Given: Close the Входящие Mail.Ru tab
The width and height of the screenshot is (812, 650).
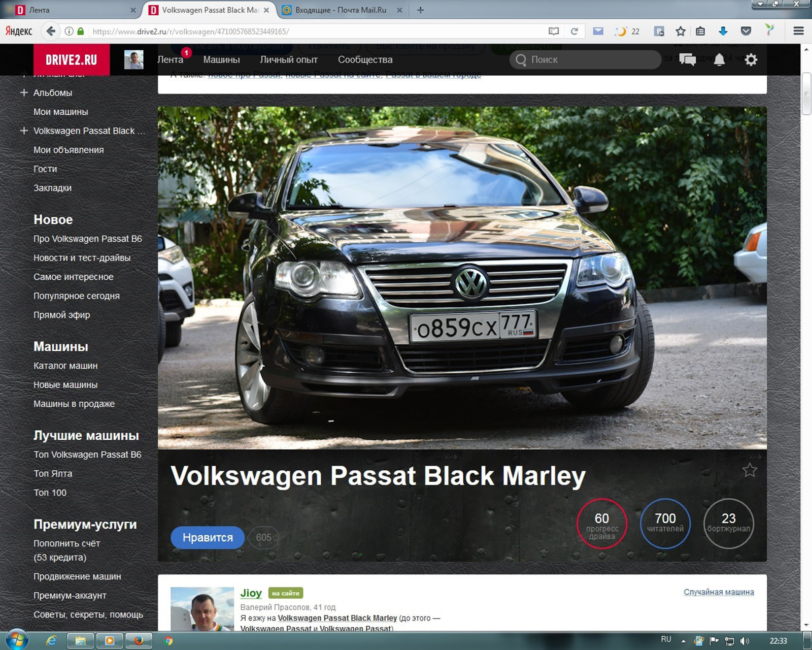Looking at the screenshot, I should click(x=399, y=10).
